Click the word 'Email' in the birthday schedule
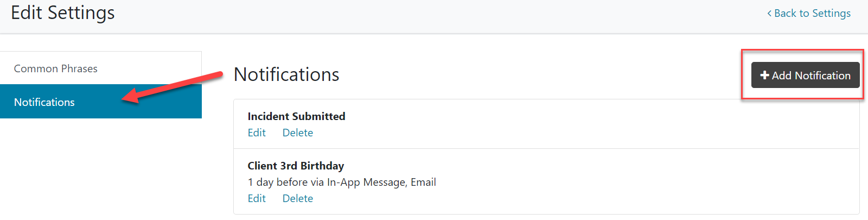Viewport: 868px width, 220px height. [x=423, y=182]
